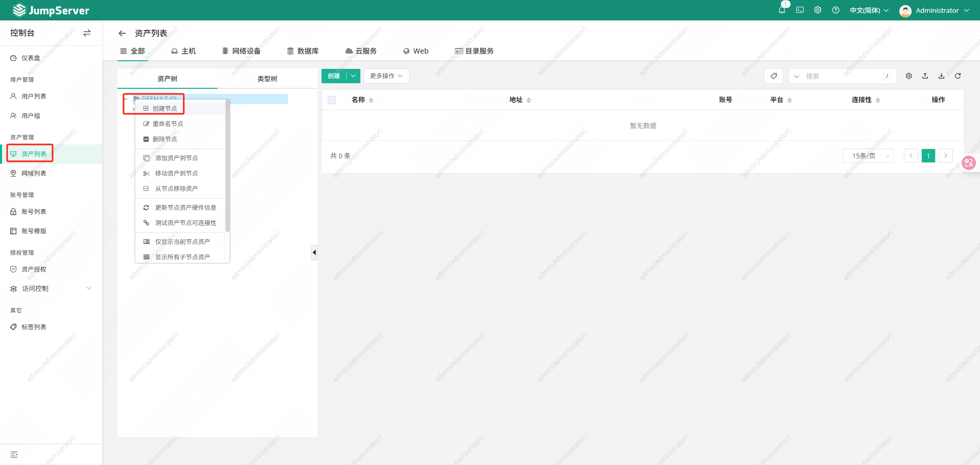The image size is (980, 465).
Task: Choose 重命名节点 in context menu
Action: tap(180, 124)
